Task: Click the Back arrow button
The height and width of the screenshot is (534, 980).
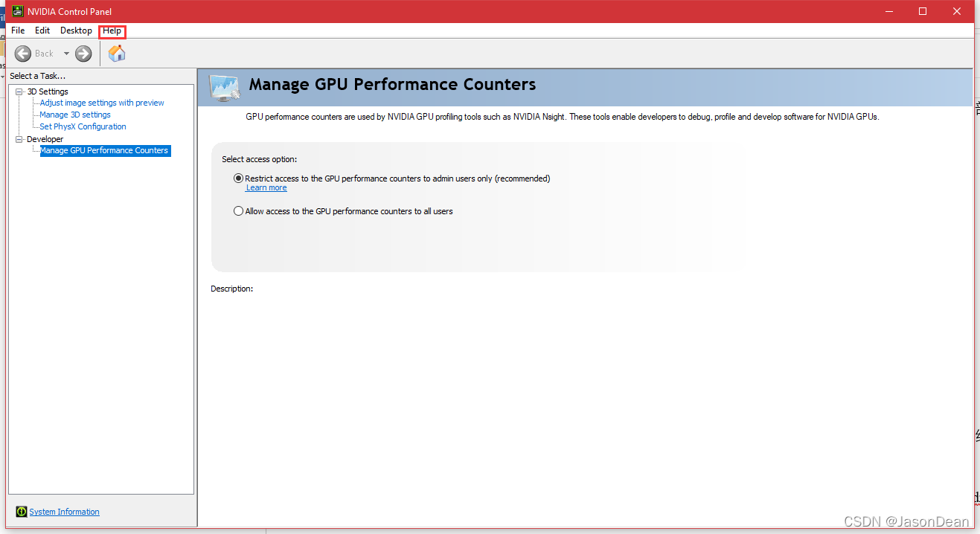Action: [23, 54]
